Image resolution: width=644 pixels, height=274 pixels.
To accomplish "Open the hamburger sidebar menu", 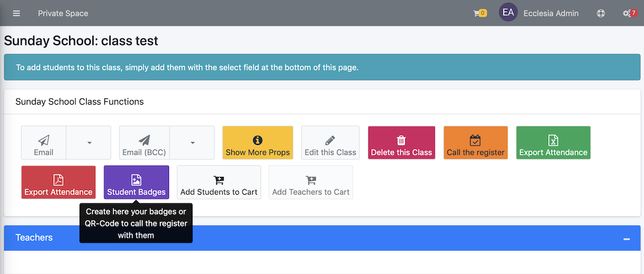I will pos(16,13).
